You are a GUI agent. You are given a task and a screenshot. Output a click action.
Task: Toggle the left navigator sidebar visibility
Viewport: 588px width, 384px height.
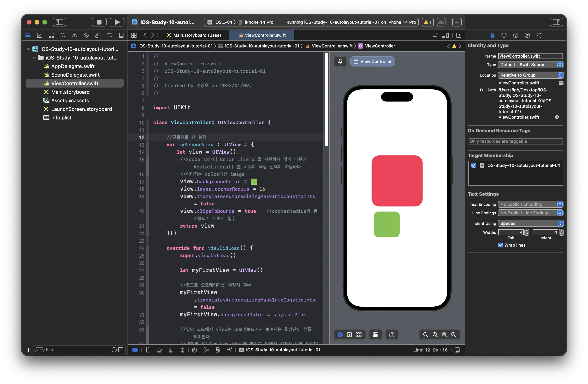[x=59, y=22]
